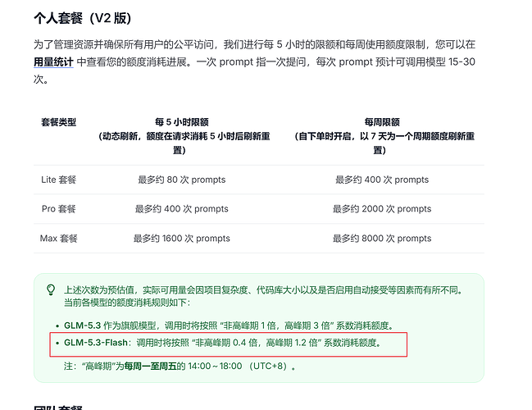
Task: Click the lightbulb tip icon
Action: pos(51,289)
